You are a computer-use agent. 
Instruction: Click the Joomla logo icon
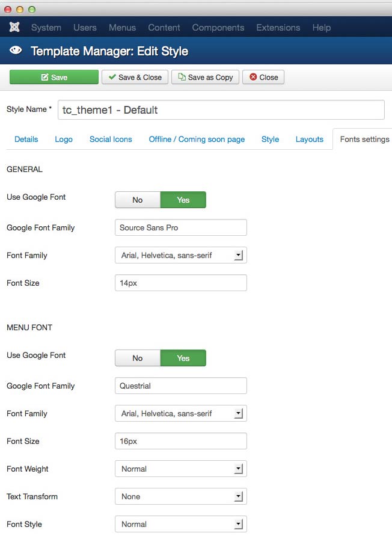tap(14, 28)
